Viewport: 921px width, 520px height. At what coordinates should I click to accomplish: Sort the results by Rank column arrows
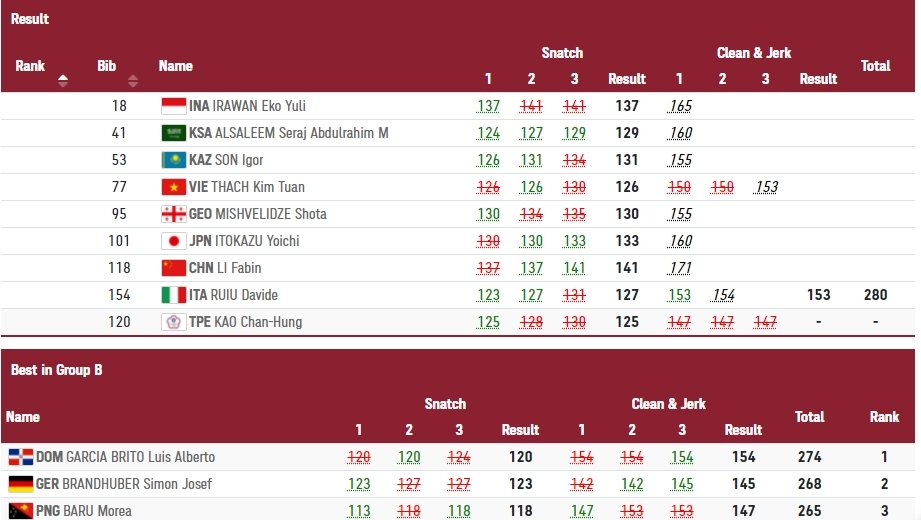coord(63,81)
